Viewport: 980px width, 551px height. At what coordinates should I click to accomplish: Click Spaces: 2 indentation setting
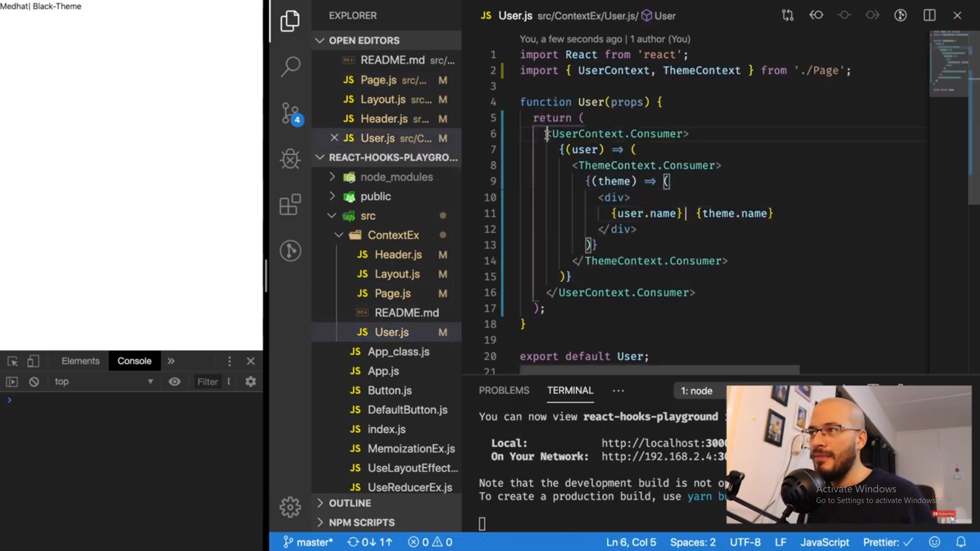pos(693,542)
